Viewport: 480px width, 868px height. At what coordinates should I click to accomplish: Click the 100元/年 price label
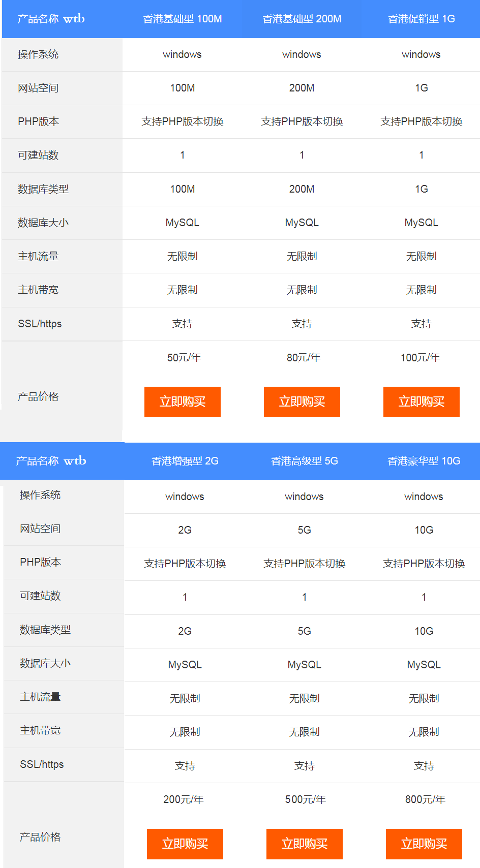coord(420,358)
